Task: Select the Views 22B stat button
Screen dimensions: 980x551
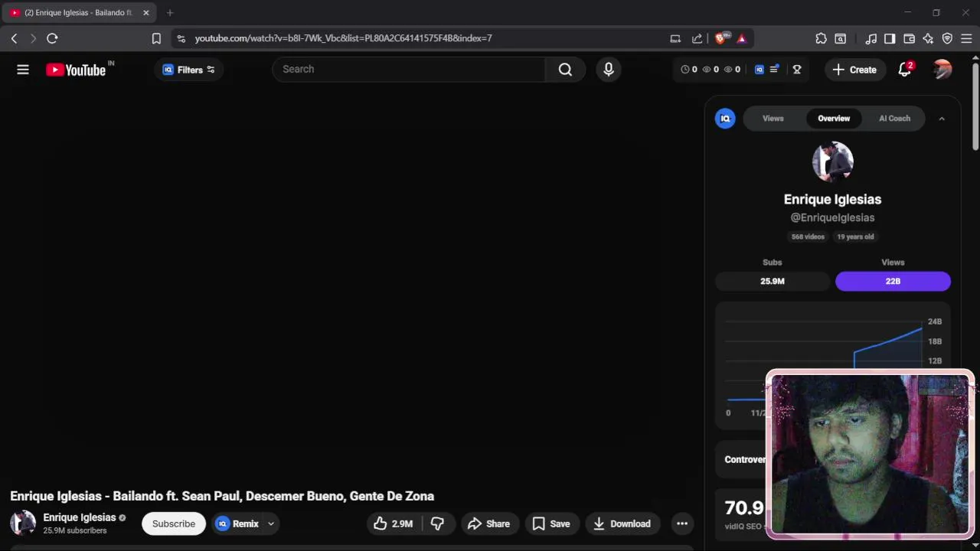Action: (893, 281)
